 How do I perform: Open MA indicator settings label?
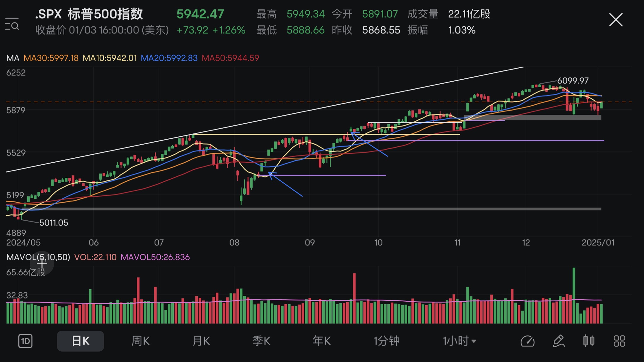pyautogui.click(x=13, y=58)
